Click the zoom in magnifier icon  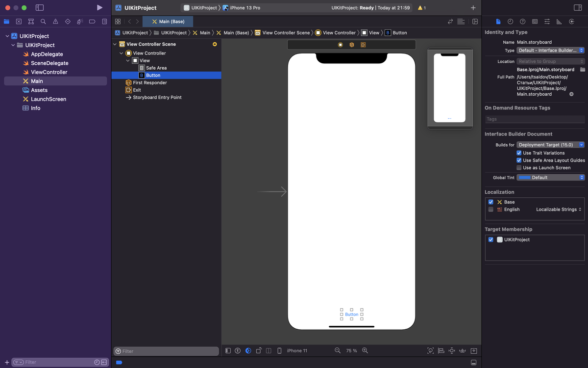pyautogui.click(x=365, y=351)
